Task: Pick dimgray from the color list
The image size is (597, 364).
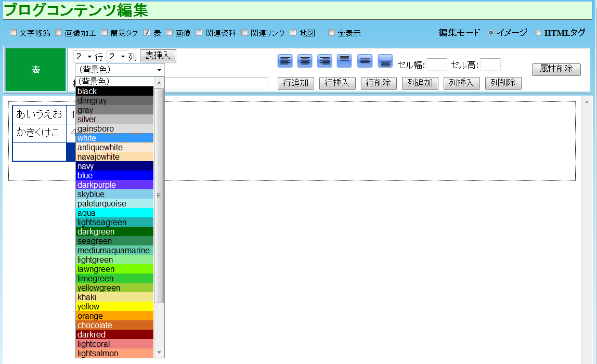Action: pyautogui.click(x=114, y=100)
